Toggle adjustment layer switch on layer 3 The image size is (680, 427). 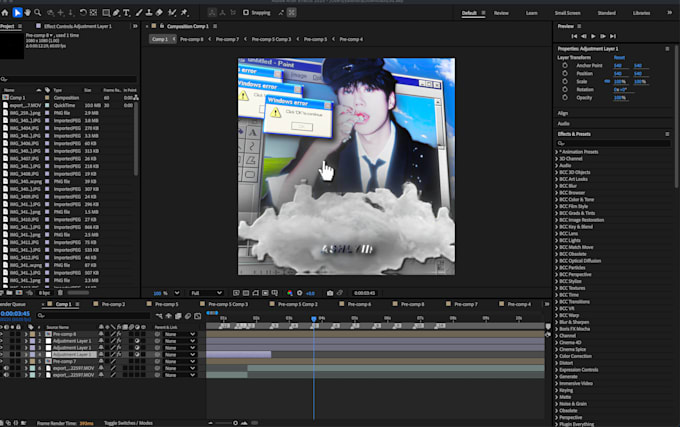click(x=137, y=348)
